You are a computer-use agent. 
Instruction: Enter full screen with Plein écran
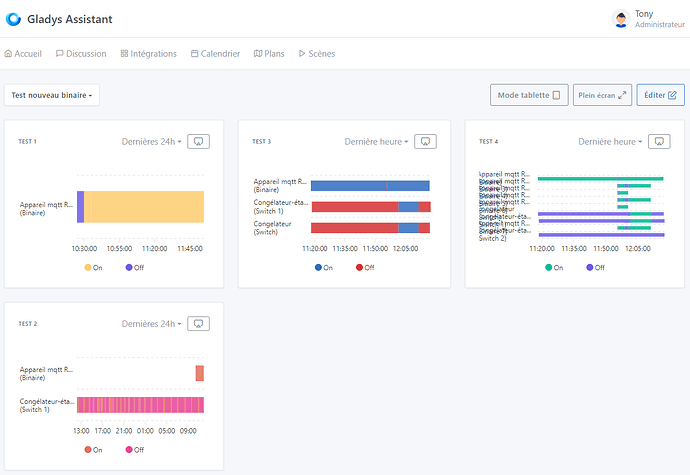tap(602, 95)
